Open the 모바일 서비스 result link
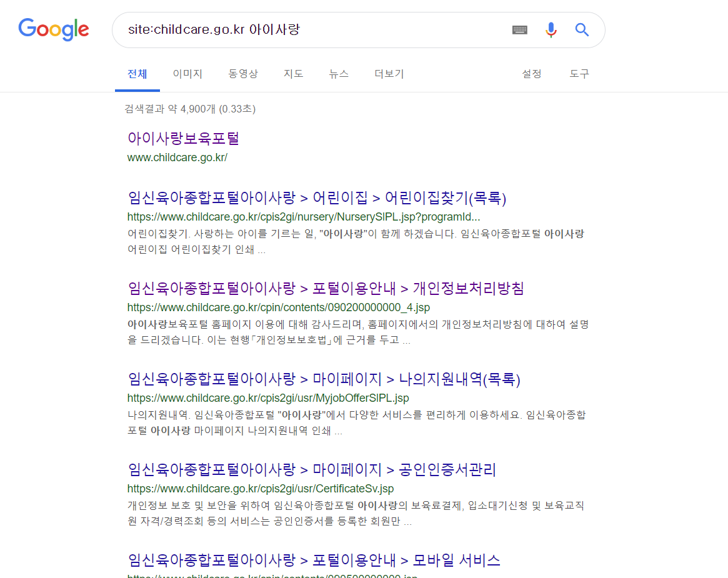 click(x=314, y=559)
